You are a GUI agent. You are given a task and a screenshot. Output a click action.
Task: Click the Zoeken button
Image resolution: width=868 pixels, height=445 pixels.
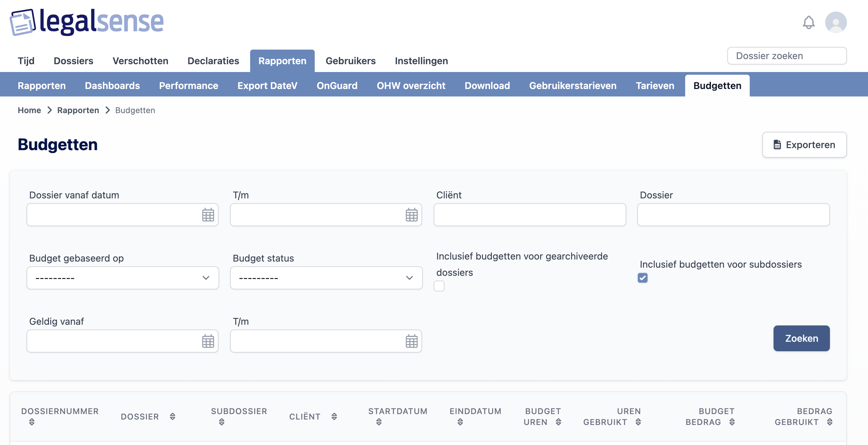click(x=801, y=338)
